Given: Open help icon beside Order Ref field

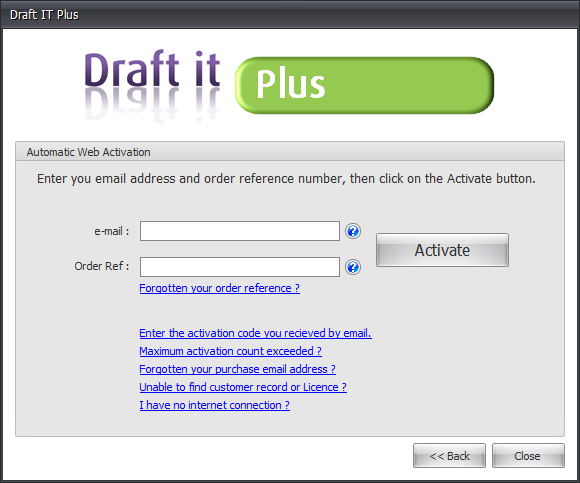Looking at the screenshot, I should click(x=353, y=267).
